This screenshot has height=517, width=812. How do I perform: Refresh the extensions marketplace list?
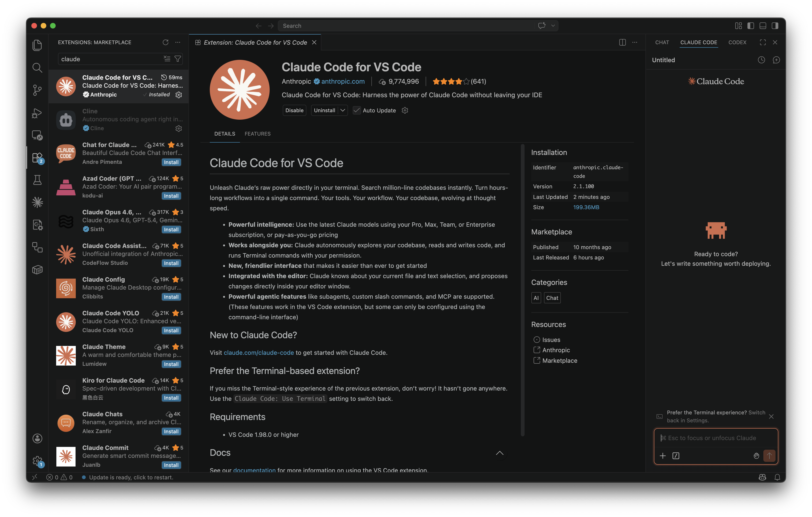[165, 42]
